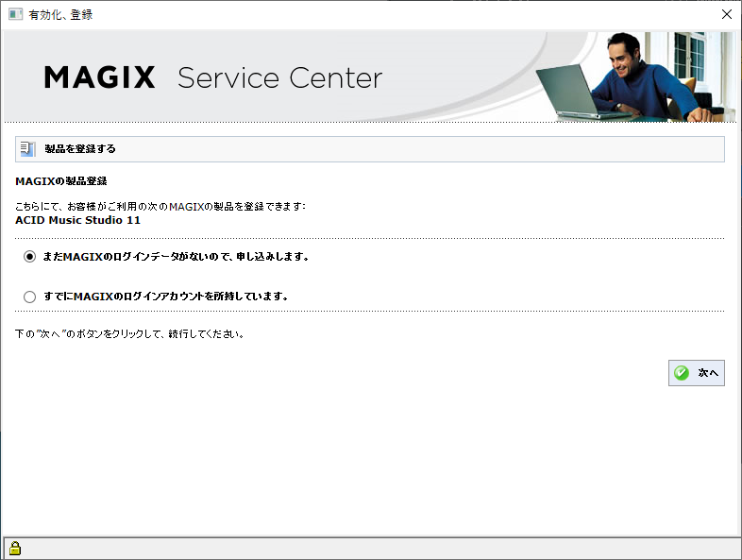The height and width of the screenshot is (560, 742).
Task: Click the こちらにて product registration description text
Action: click(x=160, y=207)
